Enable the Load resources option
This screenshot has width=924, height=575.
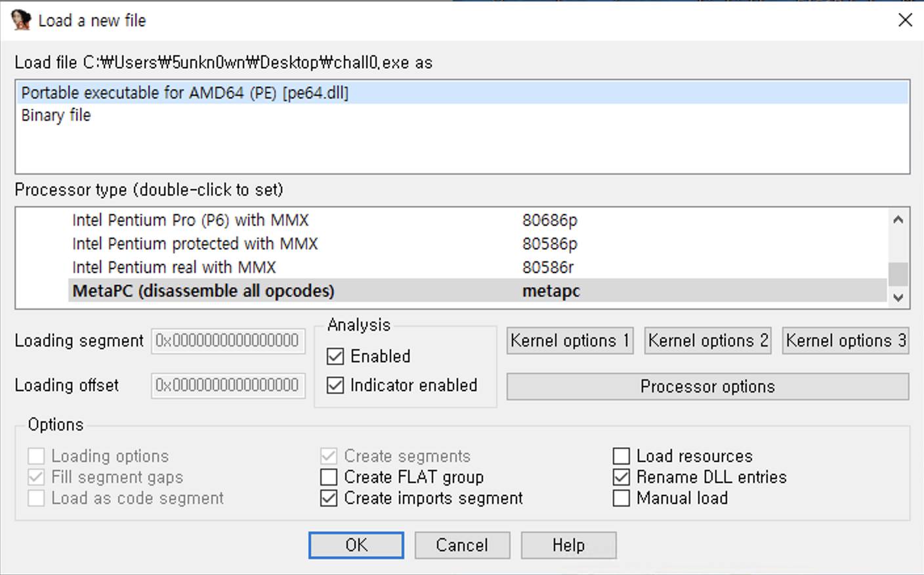pos(621,456)
